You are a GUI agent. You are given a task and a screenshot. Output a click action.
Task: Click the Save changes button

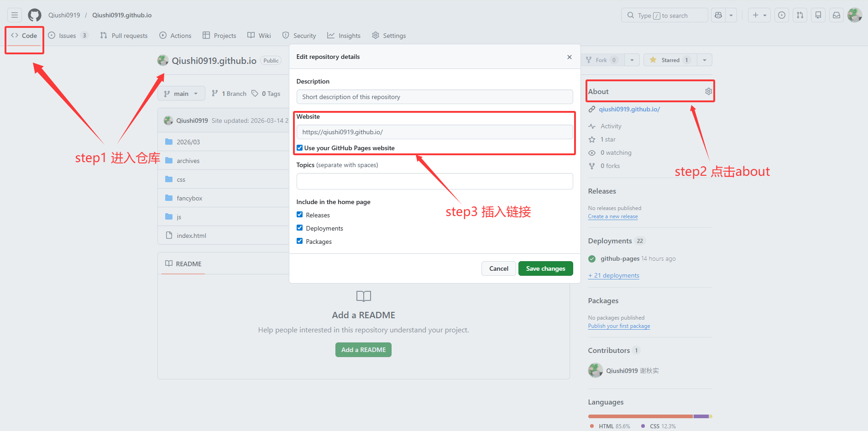[x=546, y=268]
